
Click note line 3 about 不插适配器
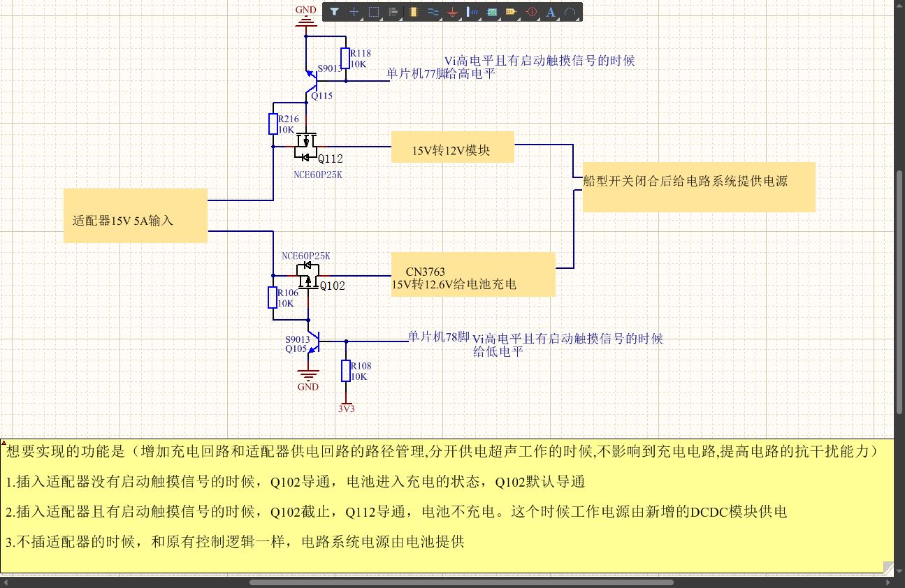234,542
